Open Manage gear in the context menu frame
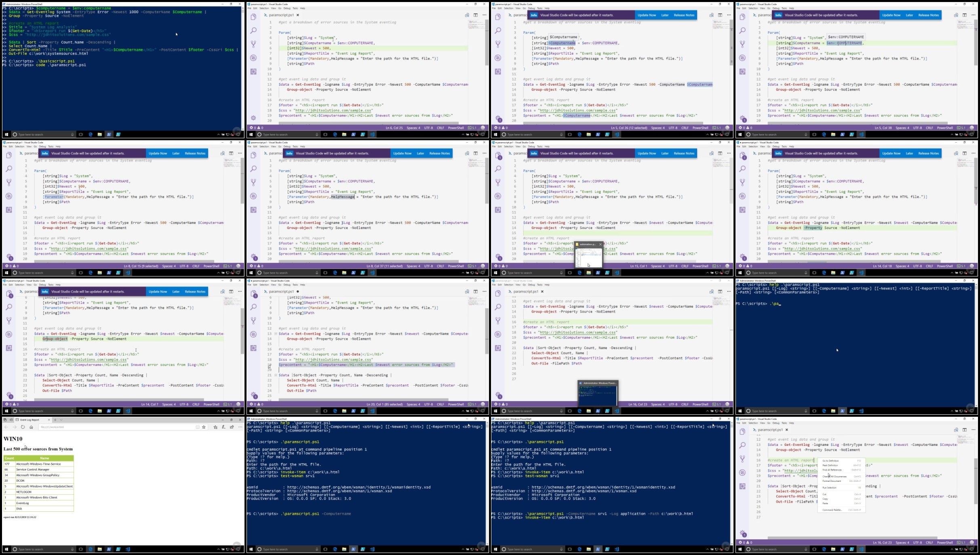 pos(743,534)
